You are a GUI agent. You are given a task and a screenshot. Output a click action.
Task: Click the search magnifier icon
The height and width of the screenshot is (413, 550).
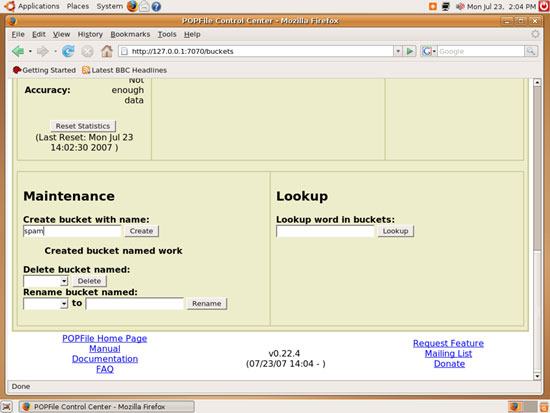tap(531, 51)
